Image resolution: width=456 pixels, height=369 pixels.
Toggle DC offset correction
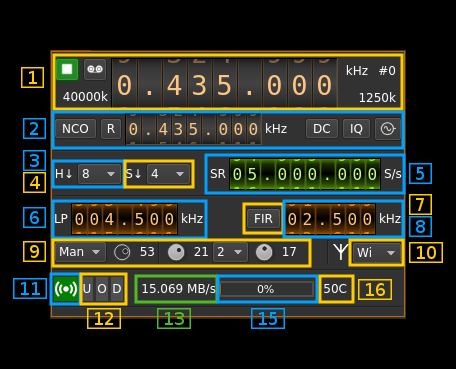click(x=322, y=129)
